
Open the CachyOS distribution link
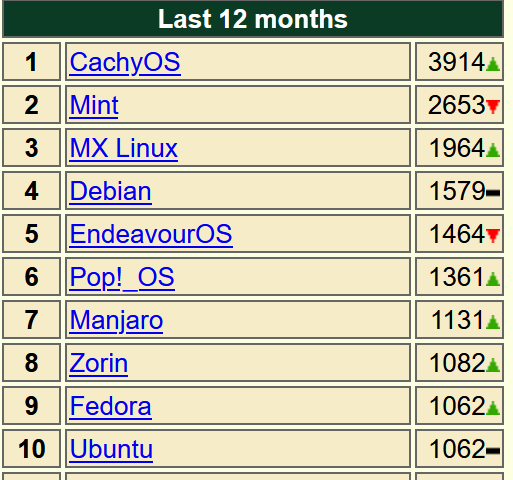[125, 62]
